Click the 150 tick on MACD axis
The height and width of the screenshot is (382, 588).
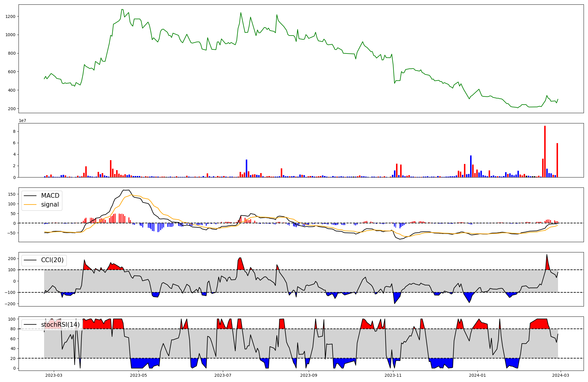[12, 194]
